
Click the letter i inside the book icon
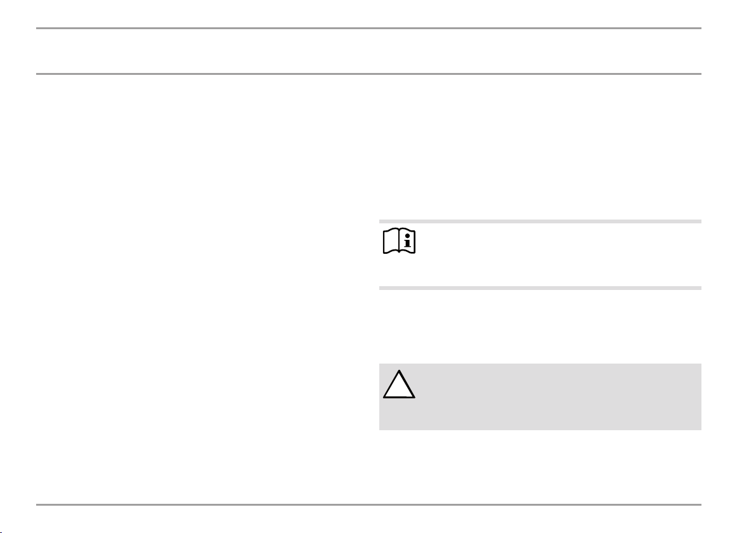point(407,240)
